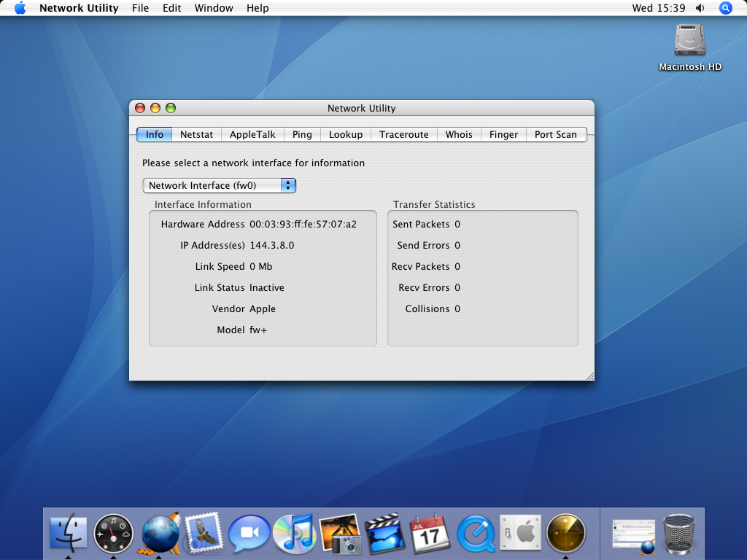The image size is (747, 560).
Task: Launch QuickTime Player from the Dock
Action: 476,534
